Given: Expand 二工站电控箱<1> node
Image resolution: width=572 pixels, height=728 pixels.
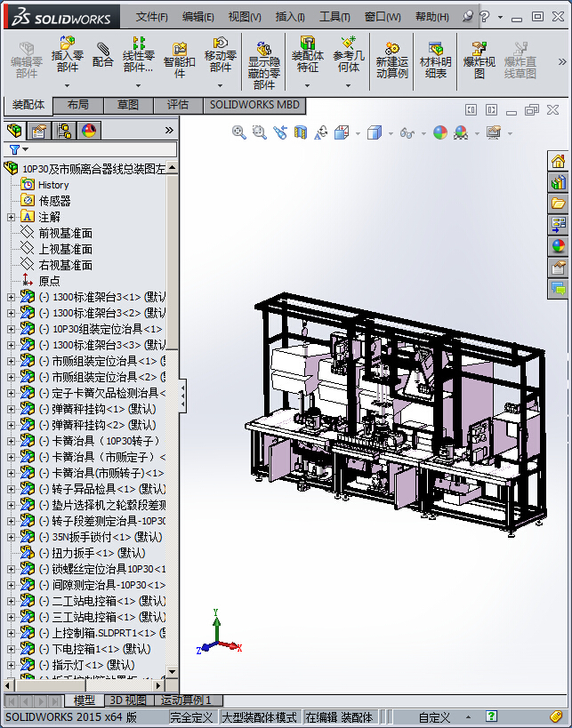Looking at the screenshot, I should (x=11, y=601).
